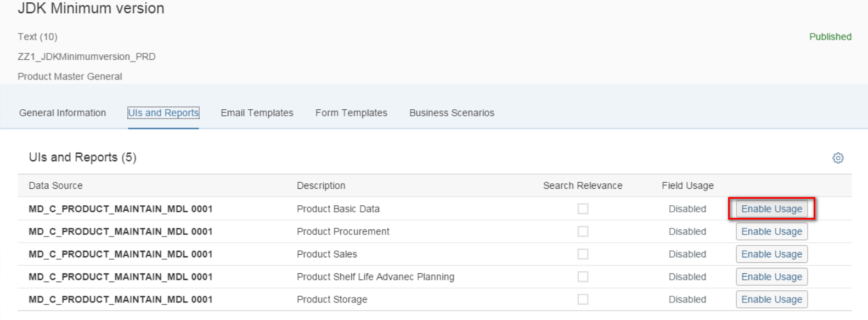Check Search Relevance for Shelf Life Planning
The image size is (868, 320).
(x=583, y=277)
